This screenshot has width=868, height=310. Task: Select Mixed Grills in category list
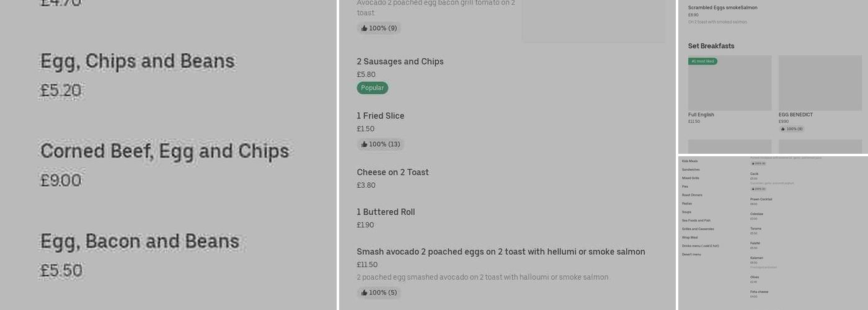coord(690,178)
